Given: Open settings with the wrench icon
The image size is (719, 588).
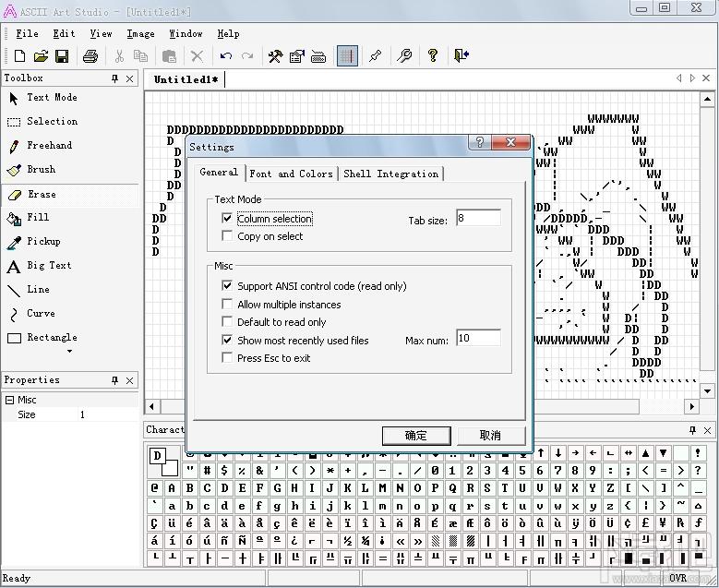Looking at the screenshot, I should pos(404,56).
